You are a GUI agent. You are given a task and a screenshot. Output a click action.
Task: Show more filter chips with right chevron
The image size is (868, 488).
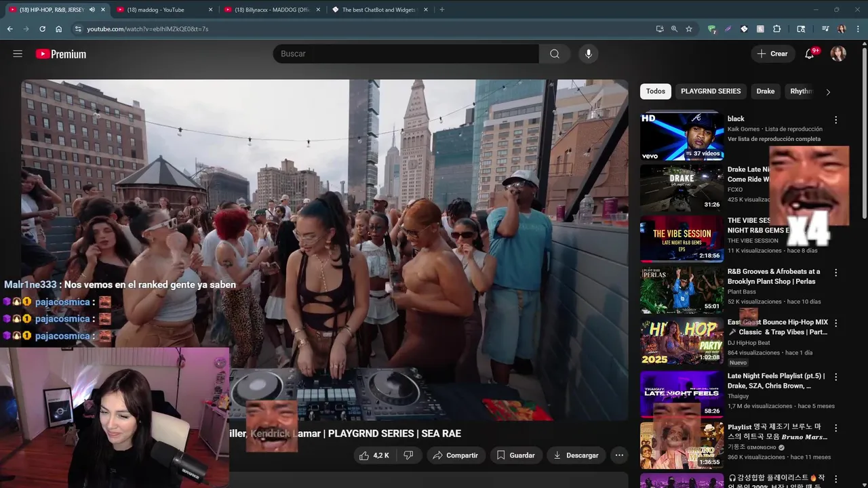[827, 91]
